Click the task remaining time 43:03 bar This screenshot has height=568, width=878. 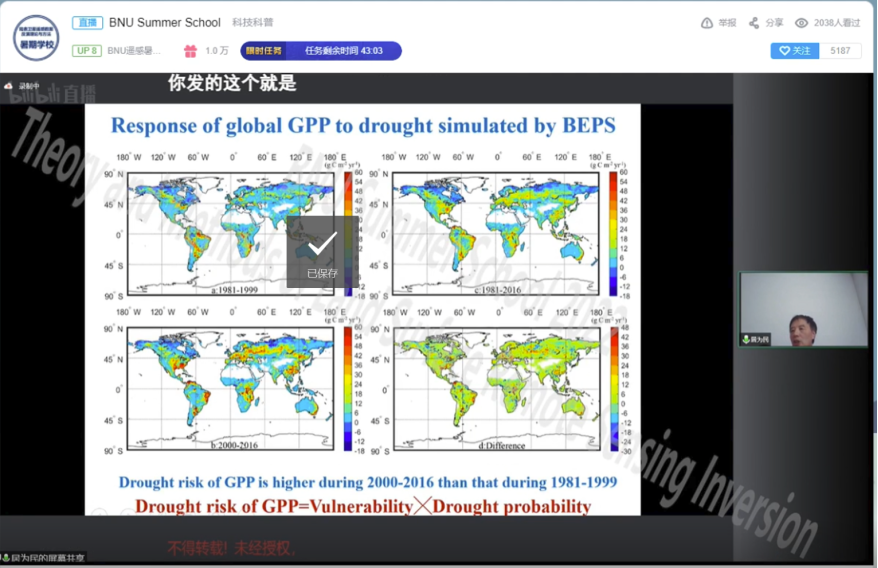point(343,51)
